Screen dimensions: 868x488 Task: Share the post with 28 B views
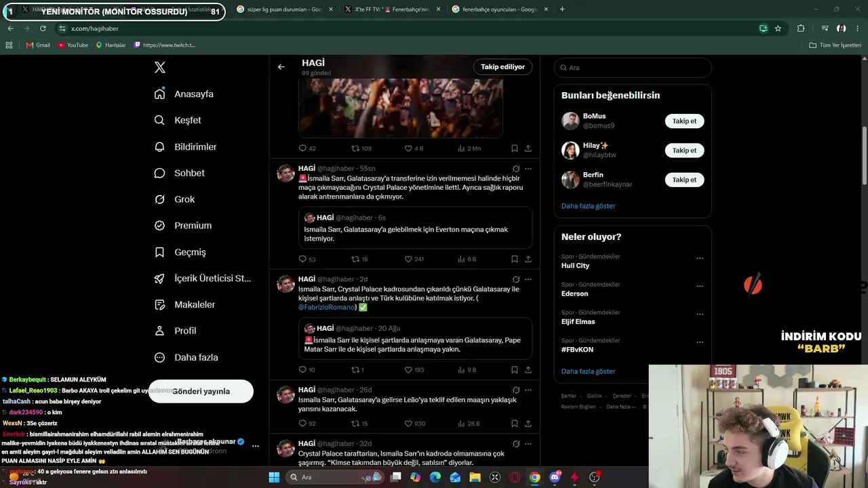point(528,424)
